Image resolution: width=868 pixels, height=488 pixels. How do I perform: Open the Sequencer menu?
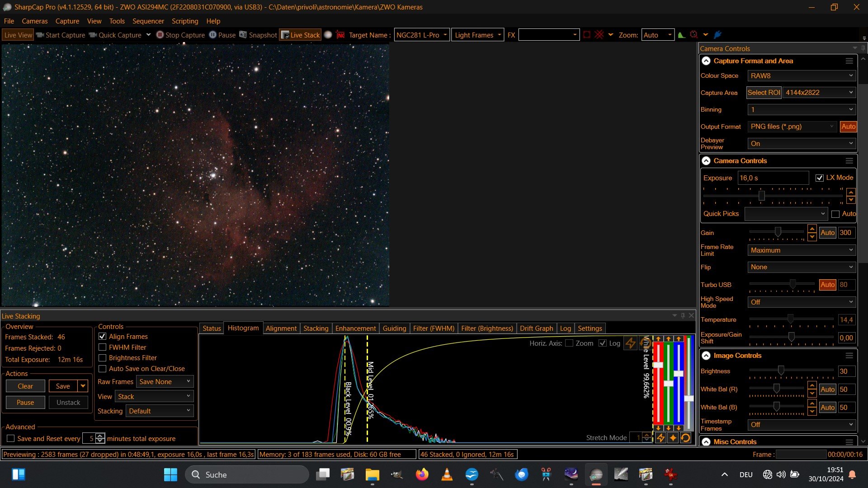[148, 21]
